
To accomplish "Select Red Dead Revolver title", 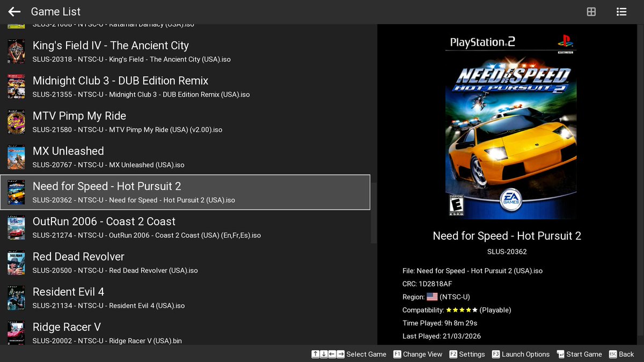I will (x=78, y=257).
